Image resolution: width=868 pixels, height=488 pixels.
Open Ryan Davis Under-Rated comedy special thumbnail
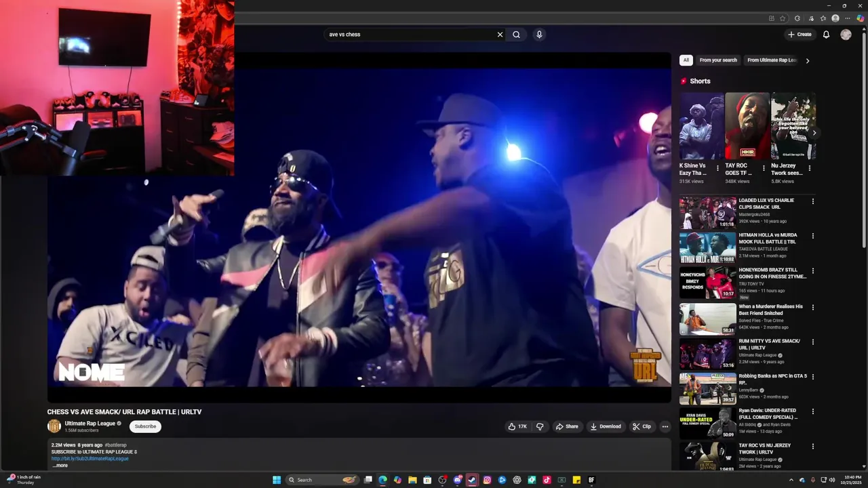707,423
